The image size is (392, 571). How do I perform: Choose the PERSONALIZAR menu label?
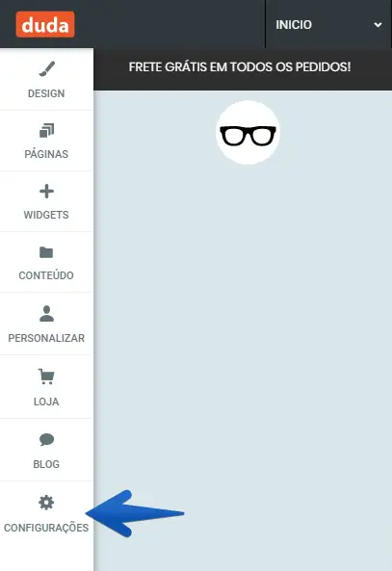coord(46,338)
